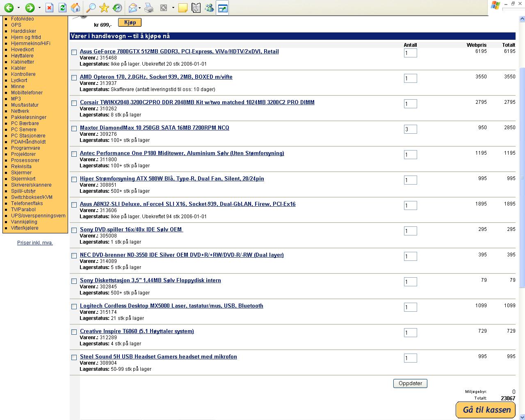Open PC Bærbare category in sidebar
525x420 pixels.
25,123
